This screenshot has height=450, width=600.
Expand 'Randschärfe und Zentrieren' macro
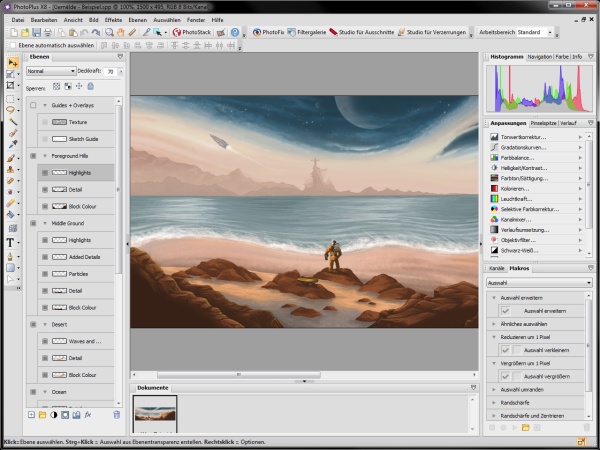(x=494, y=416)
